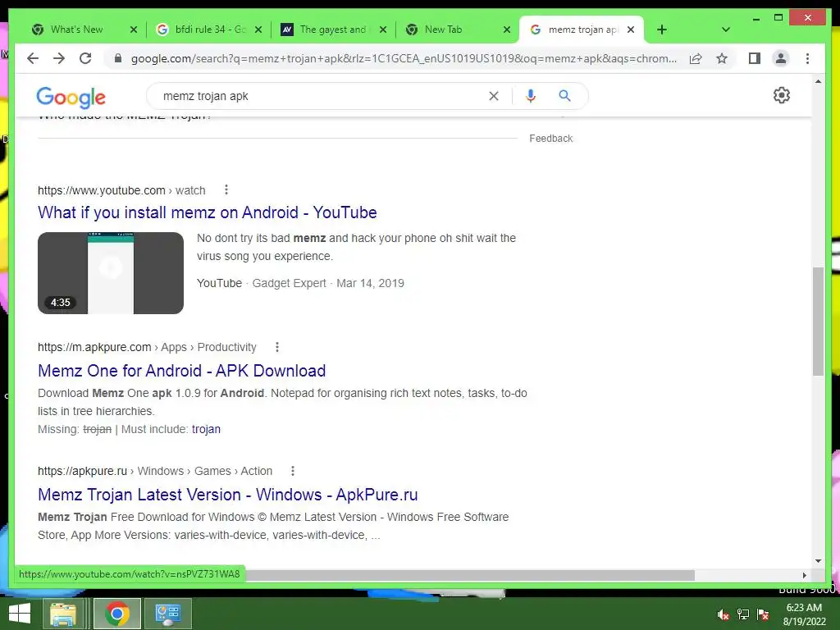
Task: Open What if you install memz link
Action: pyautogui.click(x=208, y=212)
